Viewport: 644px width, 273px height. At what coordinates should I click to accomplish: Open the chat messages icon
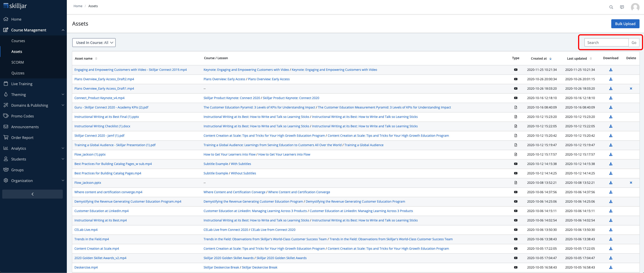(x=622, y=7)
